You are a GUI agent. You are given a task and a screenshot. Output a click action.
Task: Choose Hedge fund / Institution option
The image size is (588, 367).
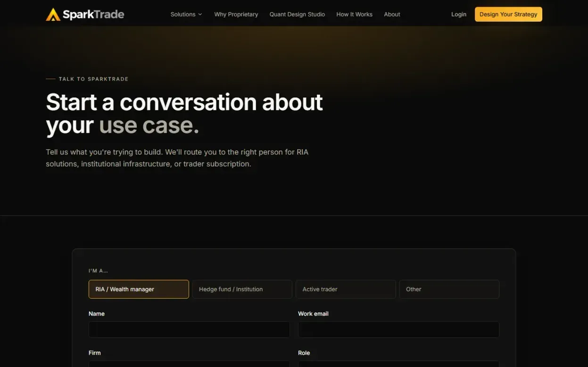point(242,289)
